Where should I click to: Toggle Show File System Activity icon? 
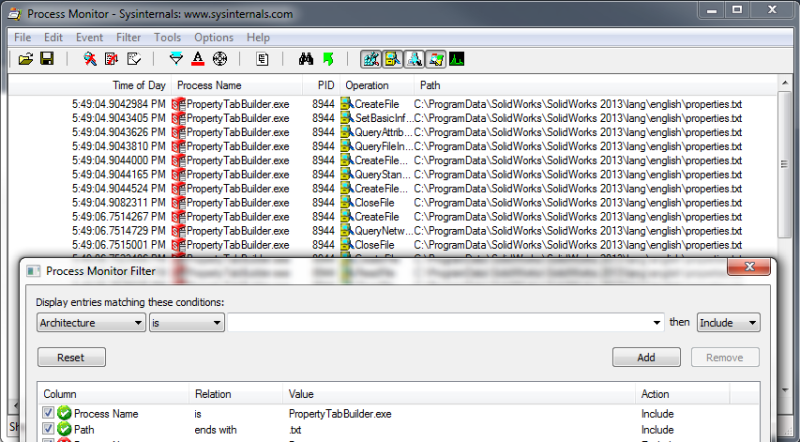pos(392,59)
